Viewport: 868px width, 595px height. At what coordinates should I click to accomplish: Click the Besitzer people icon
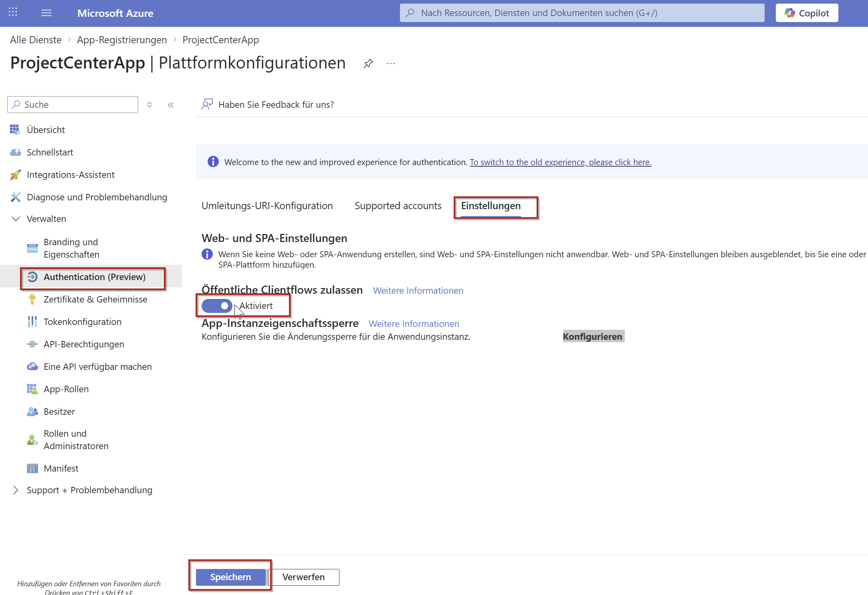[32, 411]
